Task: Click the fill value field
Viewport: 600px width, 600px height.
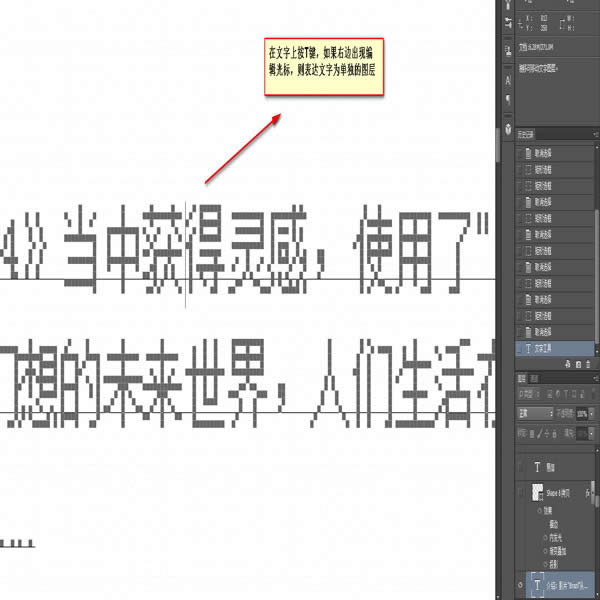Action: [582, 434]
